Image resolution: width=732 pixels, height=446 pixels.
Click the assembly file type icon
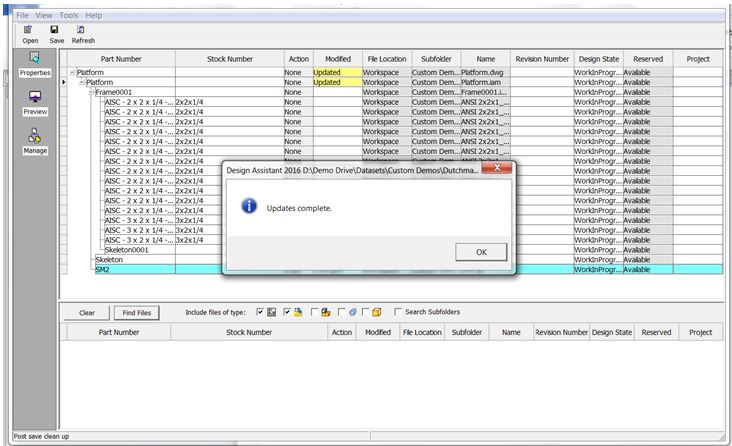326,312
